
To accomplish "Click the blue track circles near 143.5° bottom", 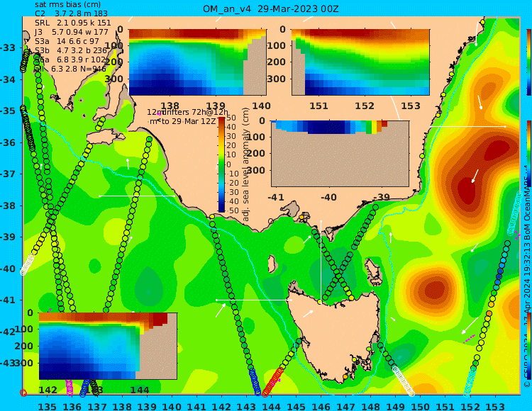I will coord(255,382).
